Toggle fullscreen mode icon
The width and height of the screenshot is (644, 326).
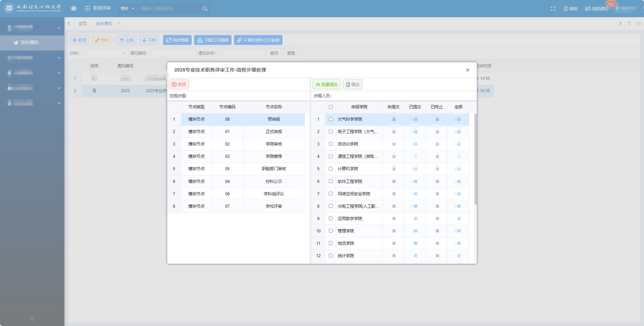[553, 9]
